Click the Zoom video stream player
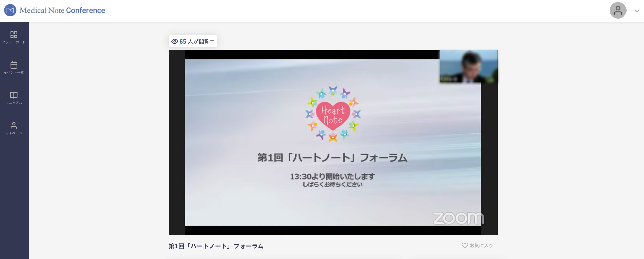 click(x=333, y=142)
